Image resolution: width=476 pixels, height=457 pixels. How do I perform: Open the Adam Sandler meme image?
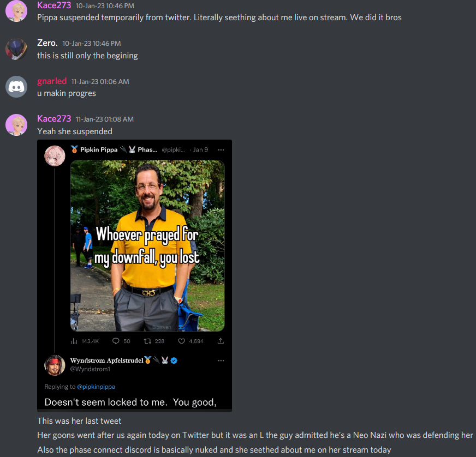tap(147, 245)
